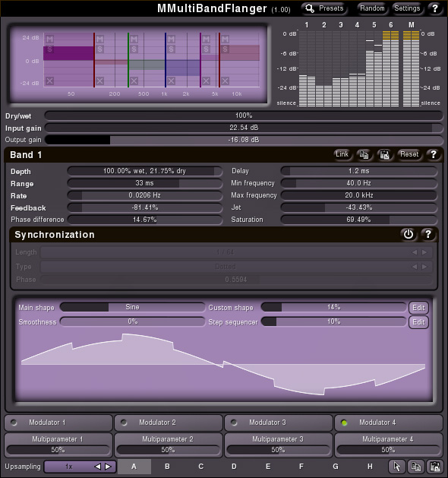Solo band 3 using its S button

134,49
